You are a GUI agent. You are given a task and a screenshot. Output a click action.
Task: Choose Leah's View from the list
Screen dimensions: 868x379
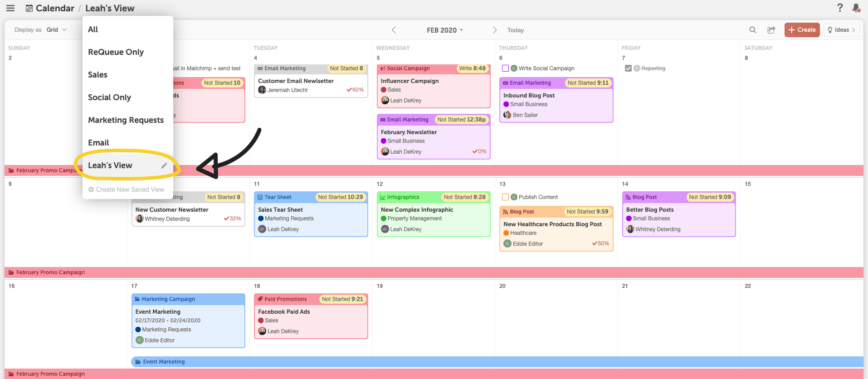click(110, 165)
